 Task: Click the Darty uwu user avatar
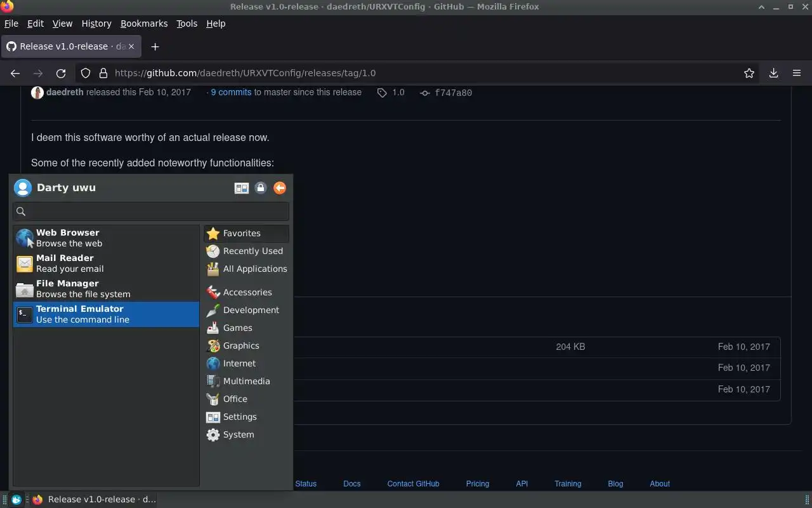tap(23, 188)
